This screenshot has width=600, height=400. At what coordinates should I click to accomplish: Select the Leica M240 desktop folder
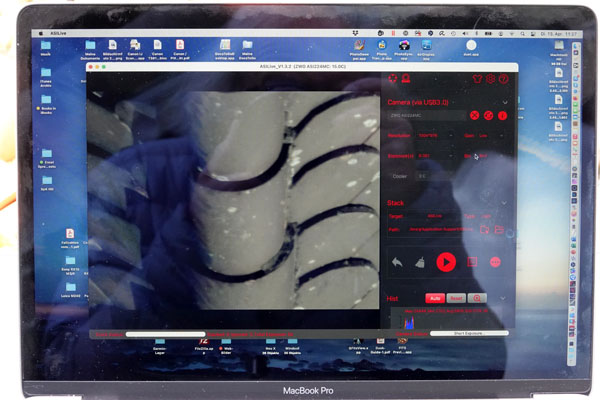coord(70,290)
